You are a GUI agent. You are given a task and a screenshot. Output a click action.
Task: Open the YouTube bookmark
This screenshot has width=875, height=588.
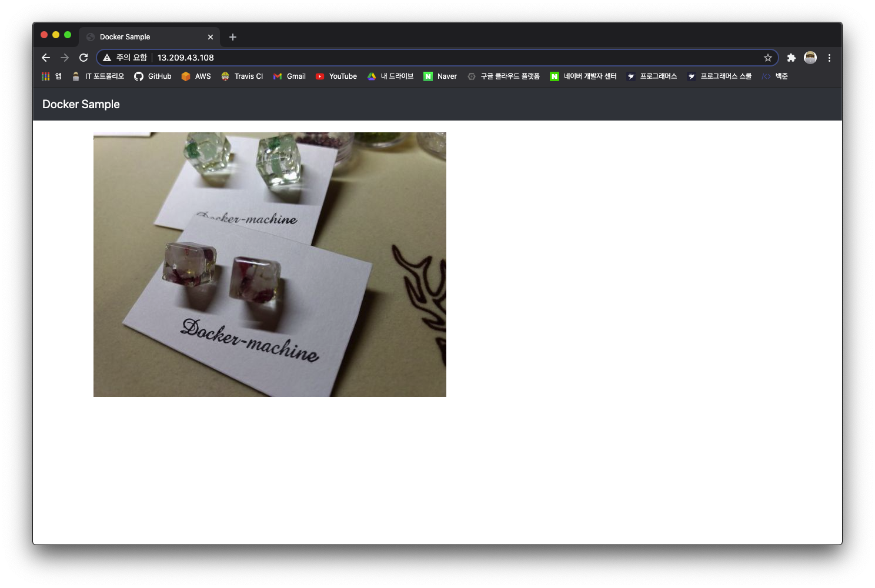pos(336,76)
